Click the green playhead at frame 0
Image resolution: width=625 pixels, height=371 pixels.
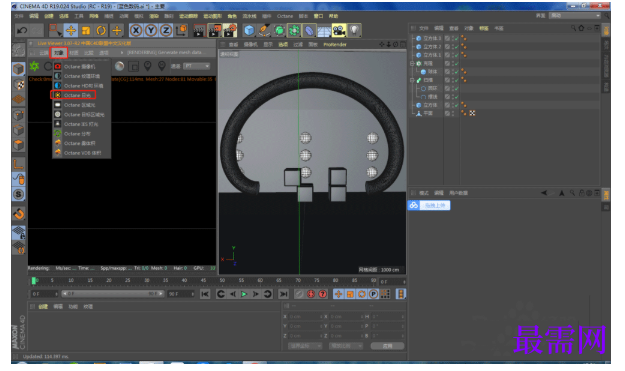coord(34,281)
